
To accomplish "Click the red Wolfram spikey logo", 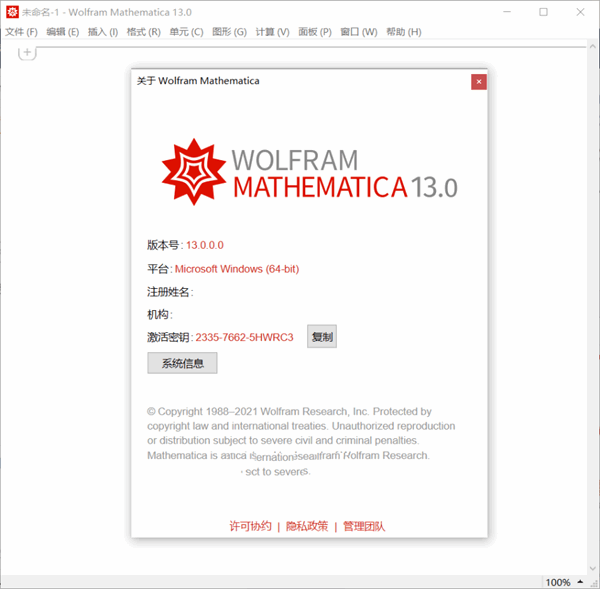I will click(x=194, y=172).
